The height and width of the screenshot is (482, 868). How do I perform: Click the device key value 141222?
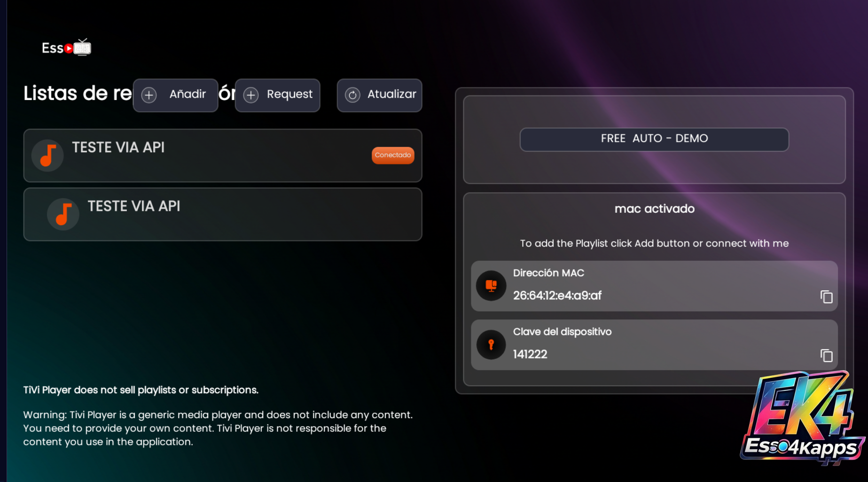pos(530,354)
